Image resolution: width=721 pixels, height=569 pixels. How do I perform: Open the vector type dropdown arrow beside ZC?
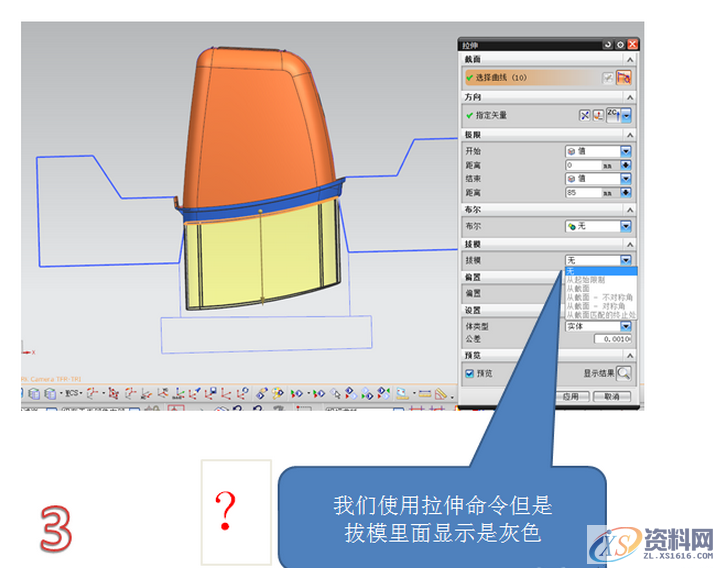point(626,115)
